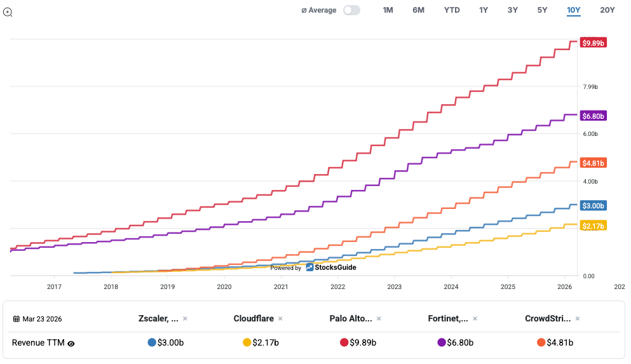Toggle the Average switch
631x364 pixels.
351,10
